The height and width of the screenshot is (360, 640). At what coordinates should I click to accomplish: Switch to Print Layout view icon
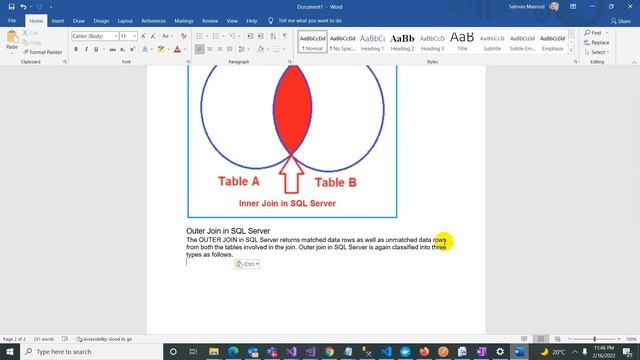click(x=541, y=339)
